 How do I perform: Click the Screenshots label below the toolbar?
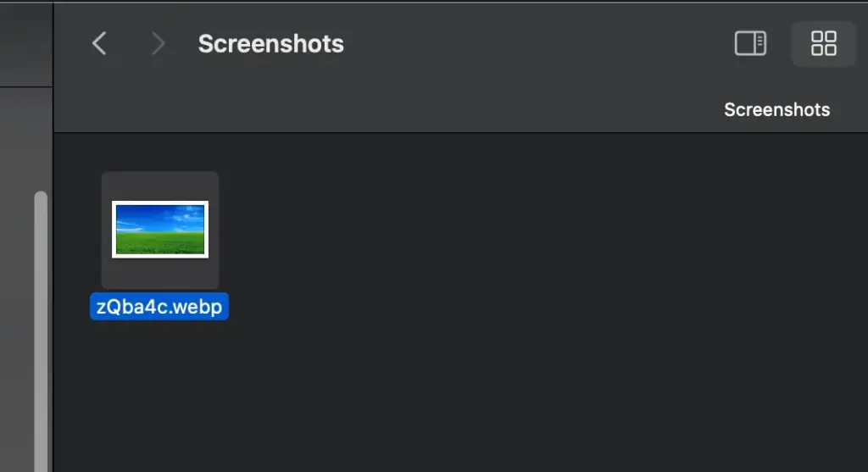776,109
